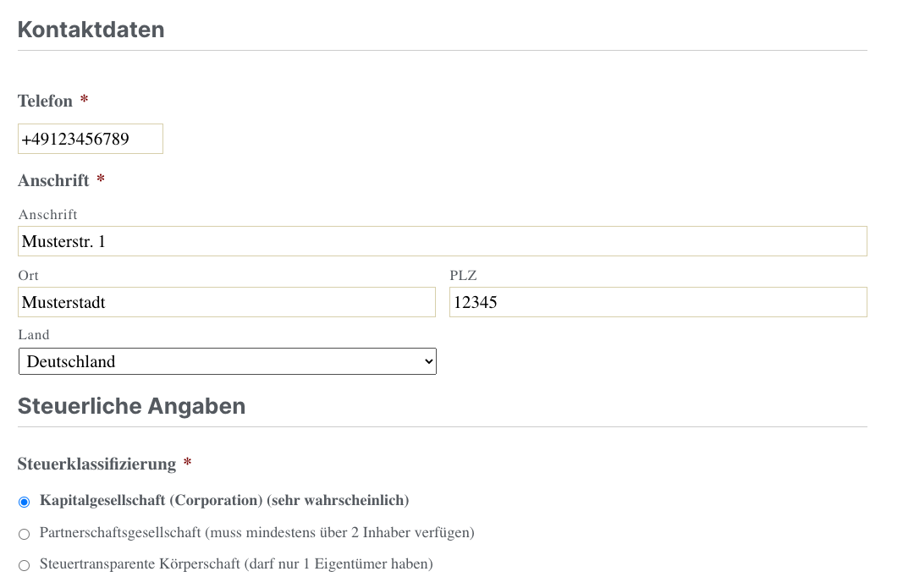Select the Kapitalgesellschaft (Corporation) radio button
903x588 pixels.
tap(24, 502)
